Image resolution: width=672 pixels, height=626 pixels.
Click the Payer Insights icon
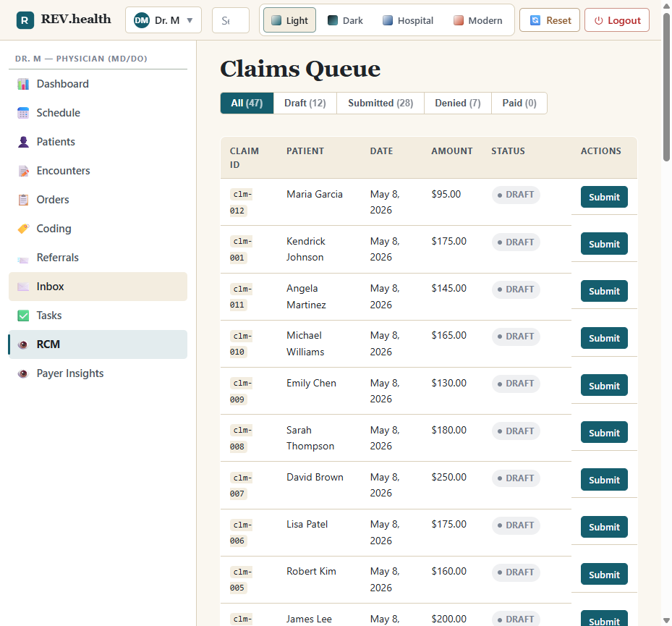(23, 373)
